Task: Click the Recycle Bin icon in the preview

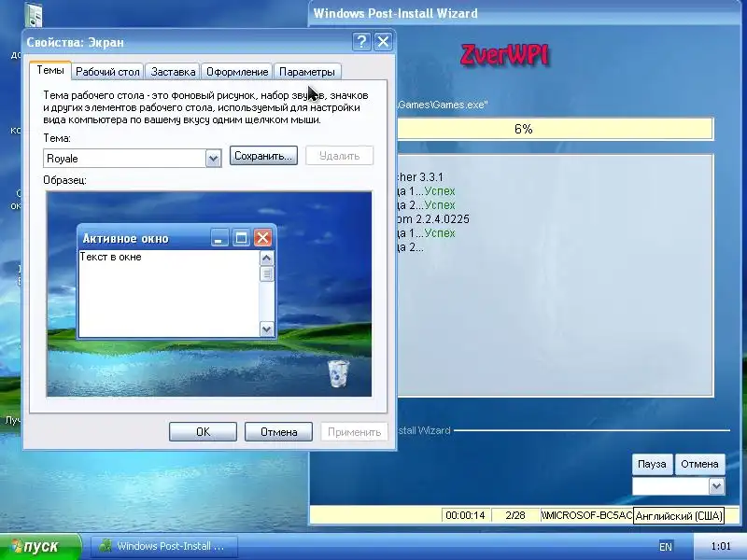Action: coord(339,374)
